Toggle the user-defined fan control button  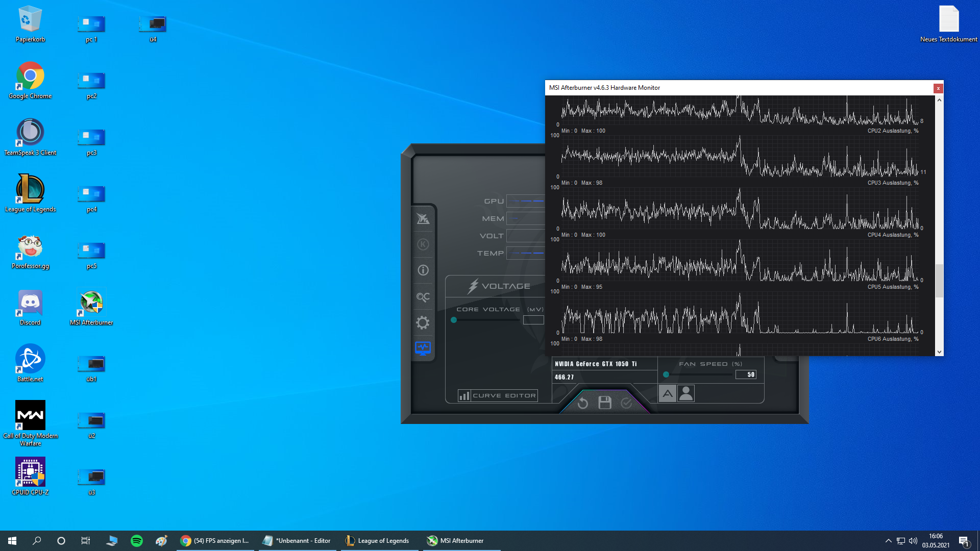pos(686,393)
